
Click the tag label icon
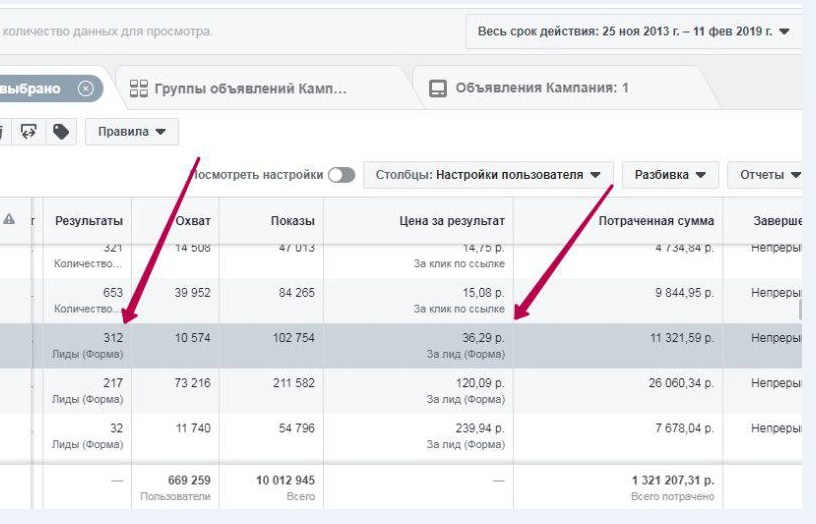point(61,132)
